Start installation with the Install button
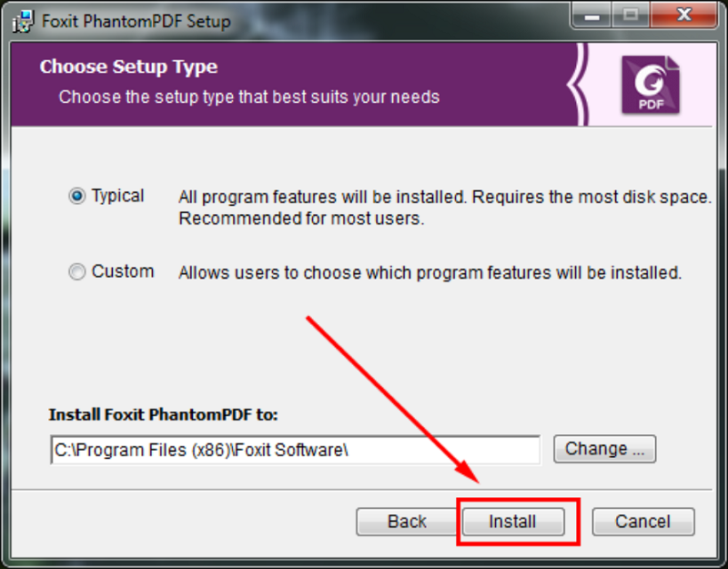 point(513,522)
